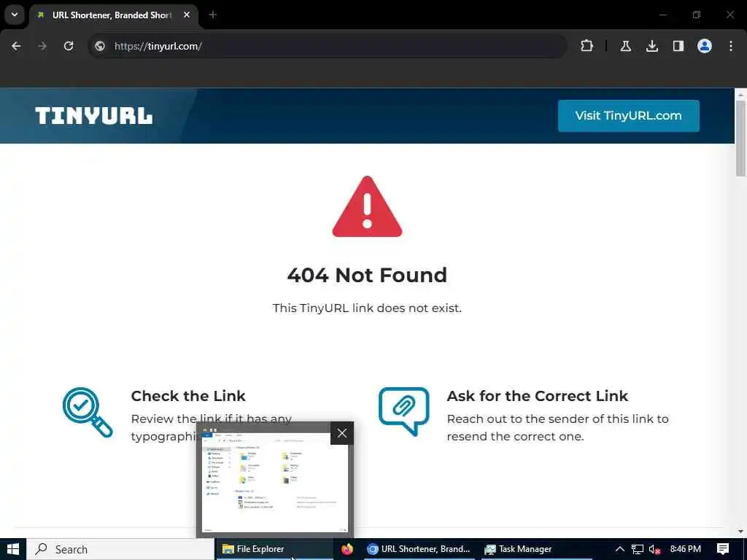This screenshot has height=560, width=747.
Task: Select the URL Shortener browser tab
Action: (113, 15)
